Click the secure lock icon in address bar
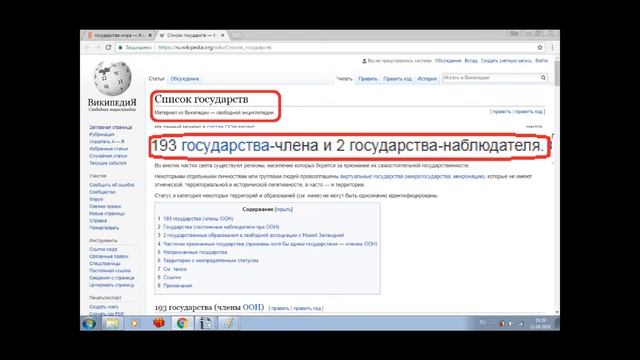 tap(120, 48)
